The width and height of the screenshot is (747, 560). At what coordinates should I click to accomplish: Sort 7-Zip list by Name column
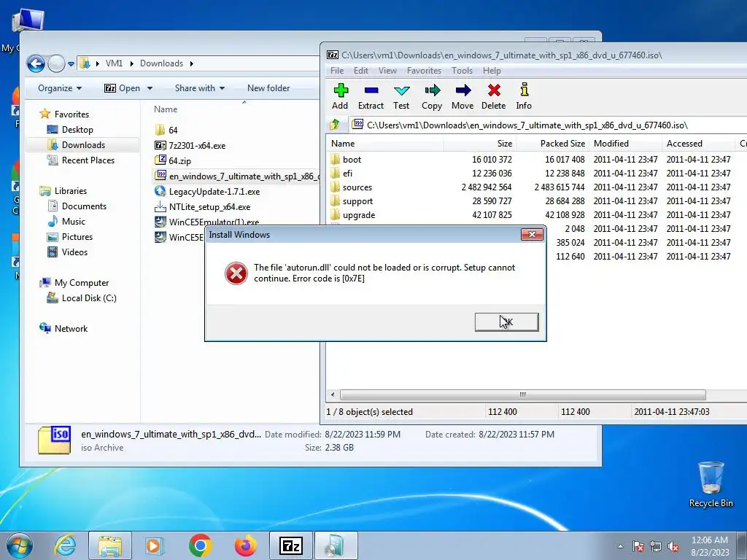(x=384, y=144)
